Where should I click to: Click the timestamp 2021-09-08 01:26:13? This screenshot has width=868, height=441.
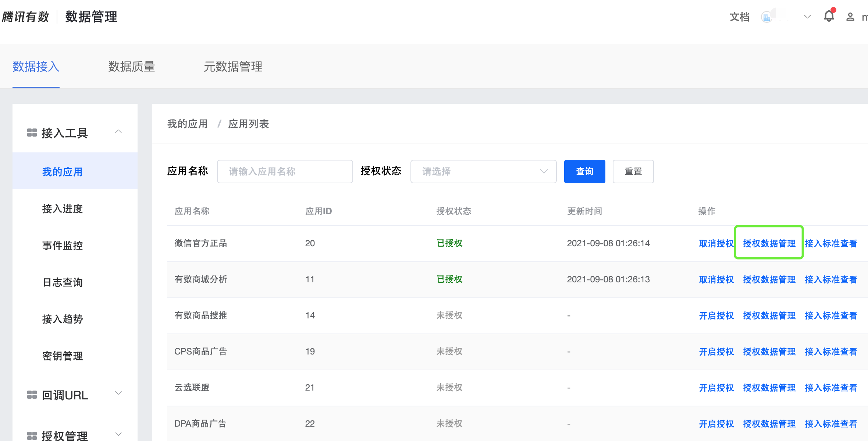608,279
